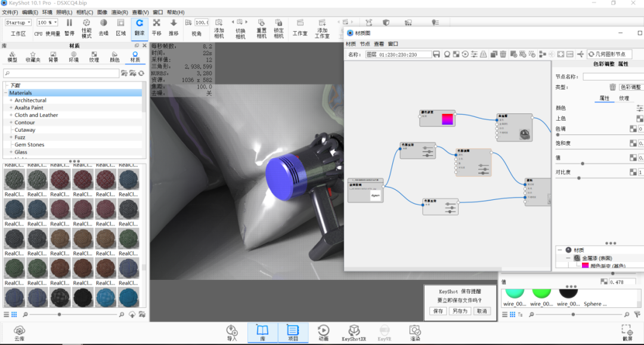Click the play-circle icon in graph toolbar

[x=465, y=54]
